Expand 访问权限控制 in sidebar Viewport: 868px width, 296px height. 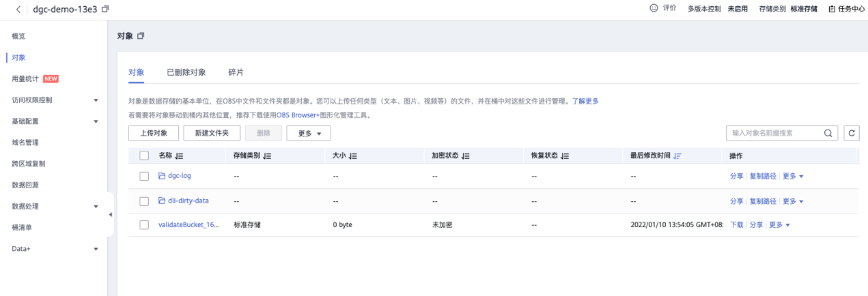tap(96, 100)
